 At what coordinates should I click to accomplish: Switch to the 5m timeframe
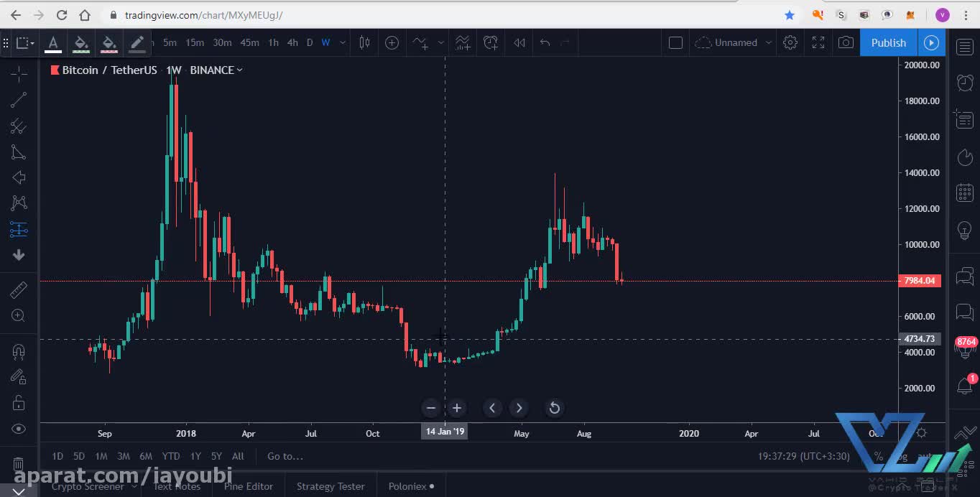(x=170, y=42)
